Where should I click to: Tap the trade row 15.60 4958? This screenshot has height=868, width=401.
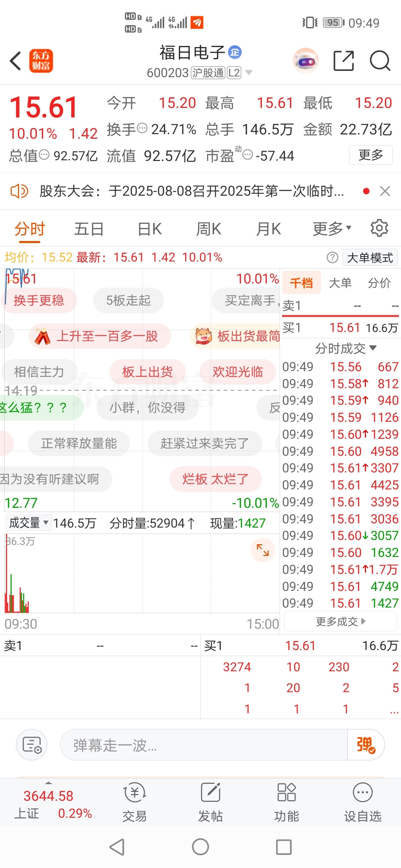340,451
